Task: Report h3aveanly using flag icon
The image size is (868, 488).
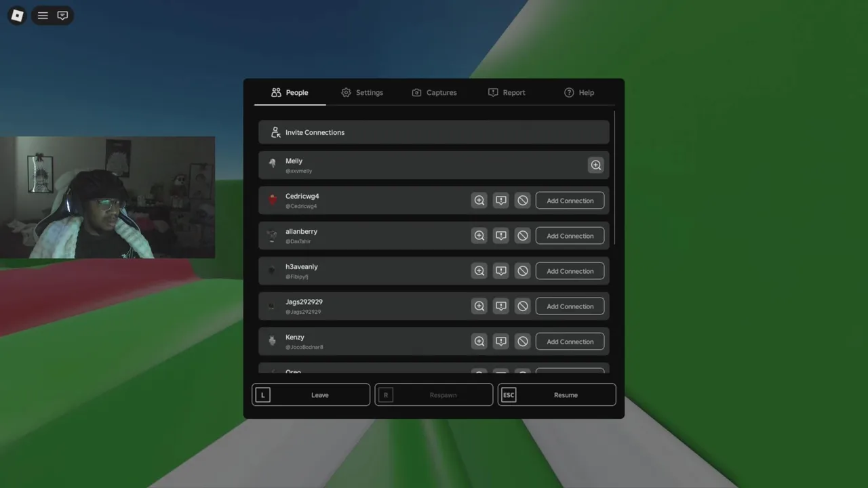Action: tap(501, 271)
